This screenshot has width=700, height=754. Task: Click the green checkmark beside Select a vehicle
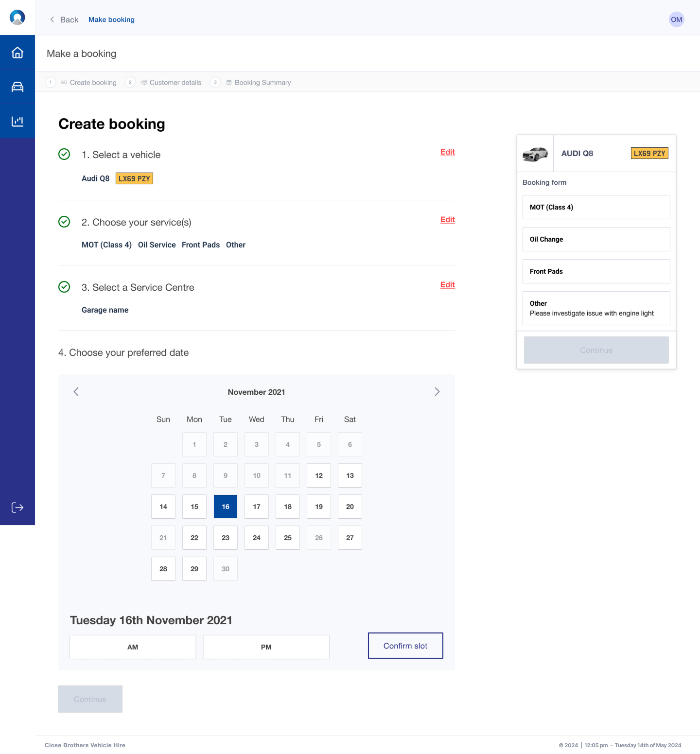tap(64, 155)
